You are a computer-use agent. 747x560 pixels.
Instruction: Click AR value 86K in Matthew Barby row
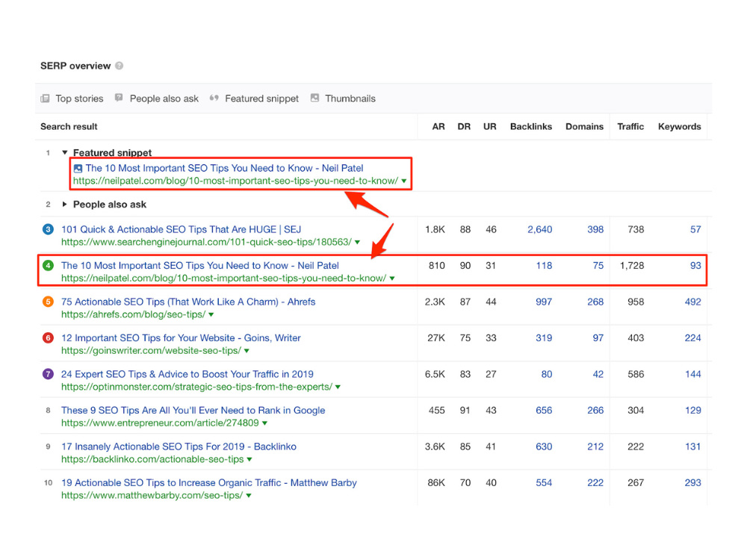click(x=436, y=483)
